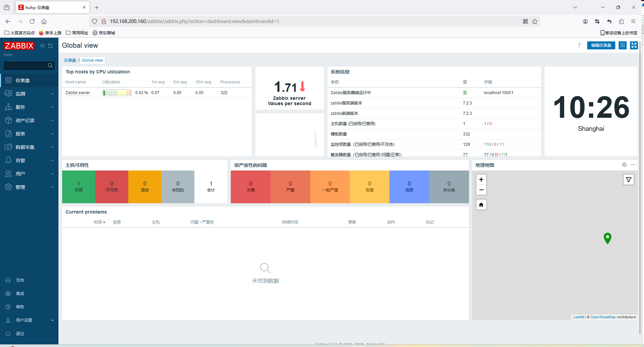Screen dimensions: 644x347
Task: Click chevron next to 用户设置
Action: (x=52, y=320)
